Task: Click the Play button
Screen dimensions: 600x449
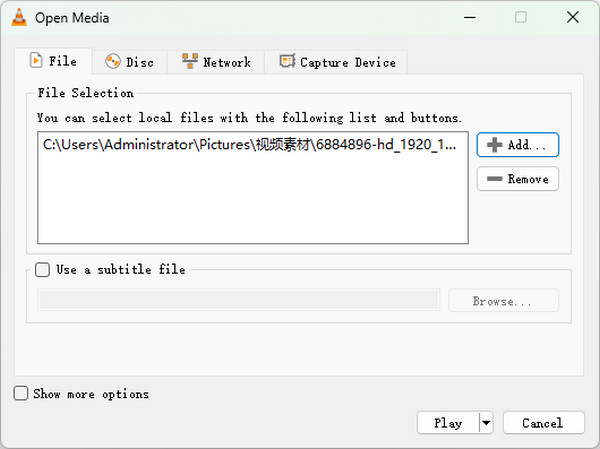Action: tap(448, 423)
